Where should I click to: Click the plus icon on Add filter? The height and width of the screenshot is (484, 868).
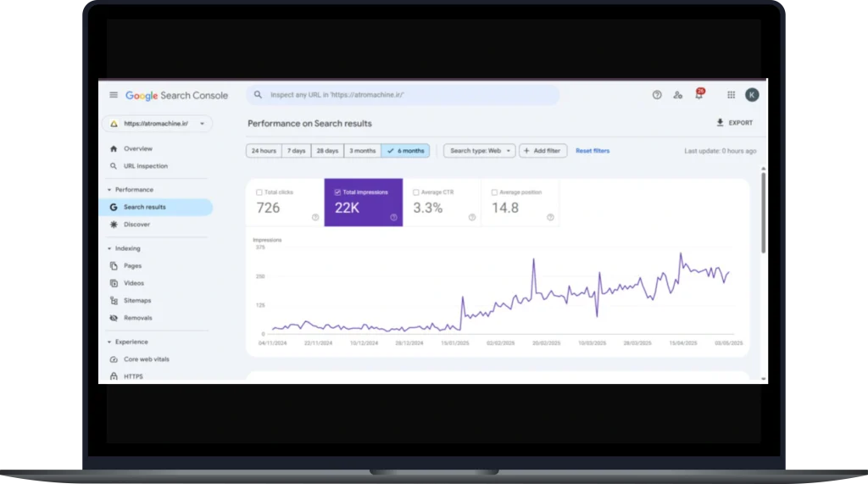coord(526,151)
